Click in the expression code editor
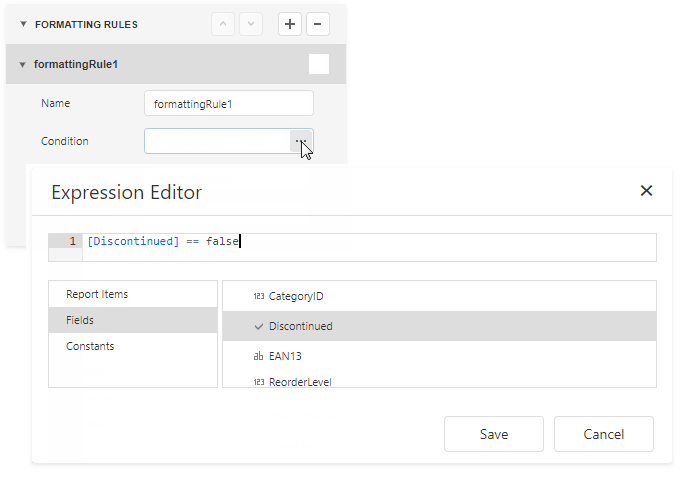Image resolution: width=685 pixels, height=479 pixels. pos(400,242)
